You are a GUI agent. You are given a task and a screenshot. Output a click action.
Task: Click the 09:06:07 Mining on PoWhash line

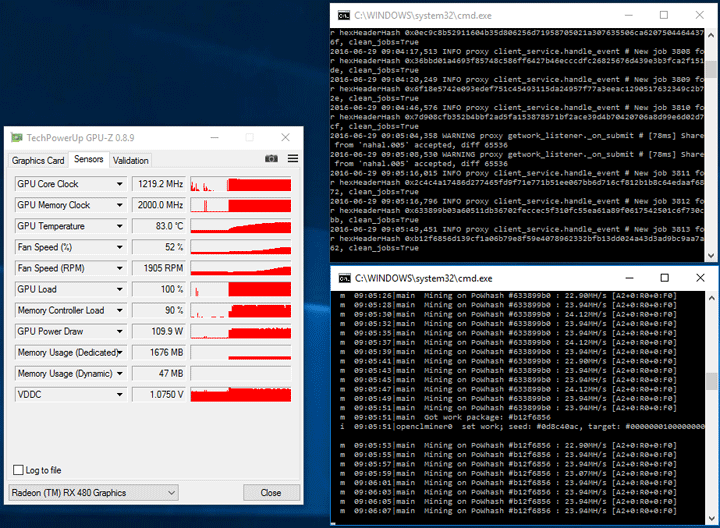[x=508, y=511]
